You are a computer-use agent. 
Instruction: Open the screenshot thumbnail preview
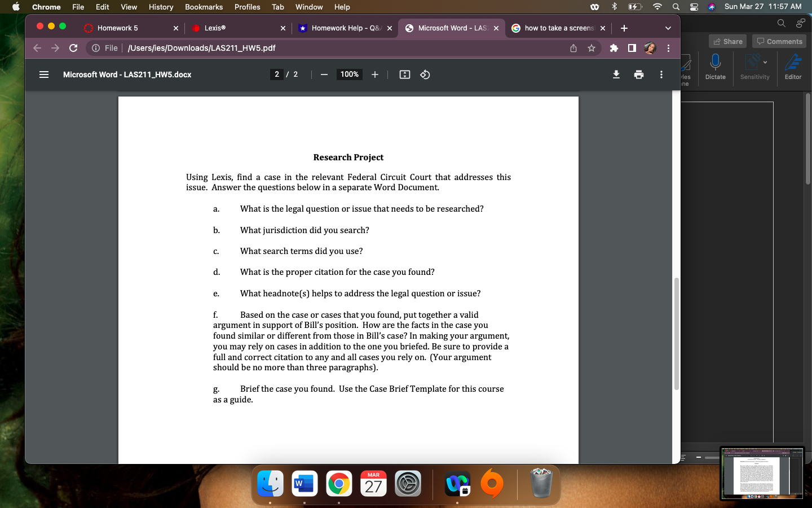coord(762,474)
